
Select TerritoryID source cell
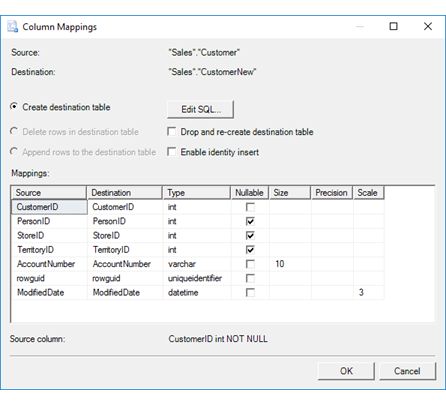49,250
